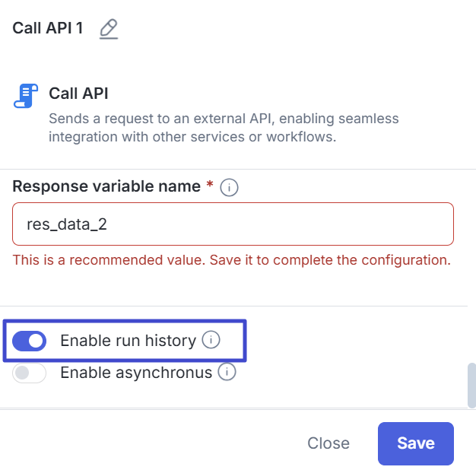Click the blue Call API scroll icon

(25, 97)
